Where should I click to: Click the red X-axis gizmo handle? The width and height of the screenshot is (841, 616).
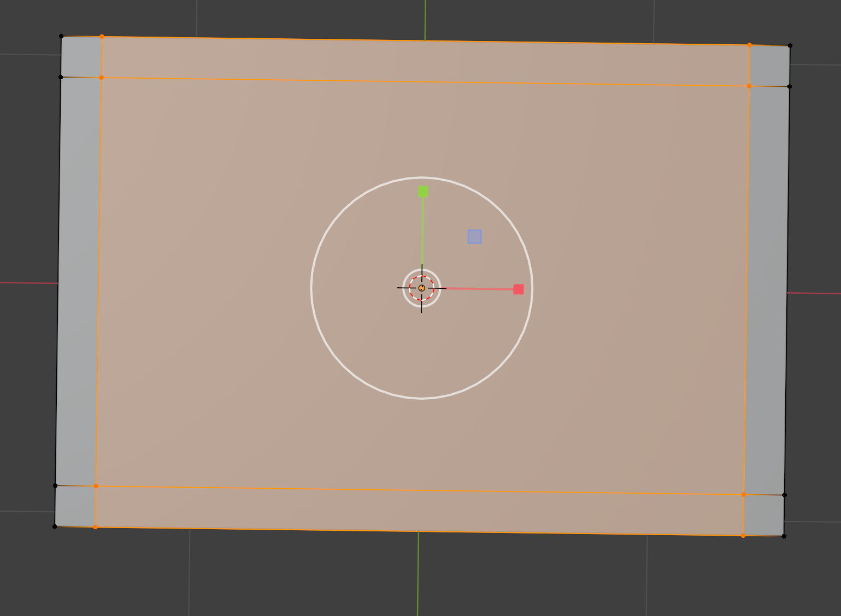[x=519, y=289]
